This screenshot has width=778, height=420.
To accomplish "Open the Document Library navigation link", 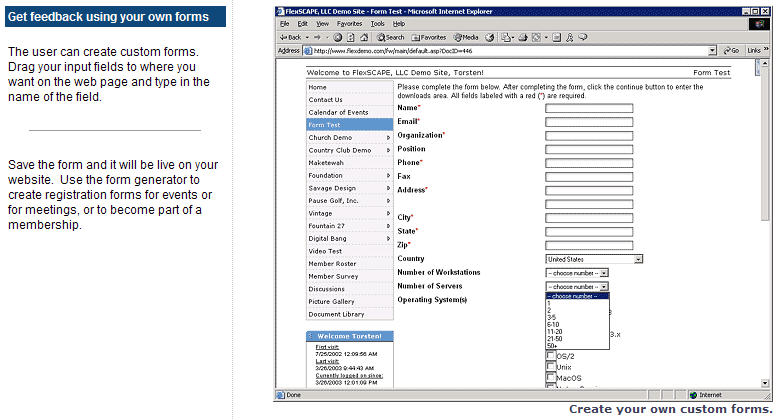I will pyautogui.click(x=336, y=314).
